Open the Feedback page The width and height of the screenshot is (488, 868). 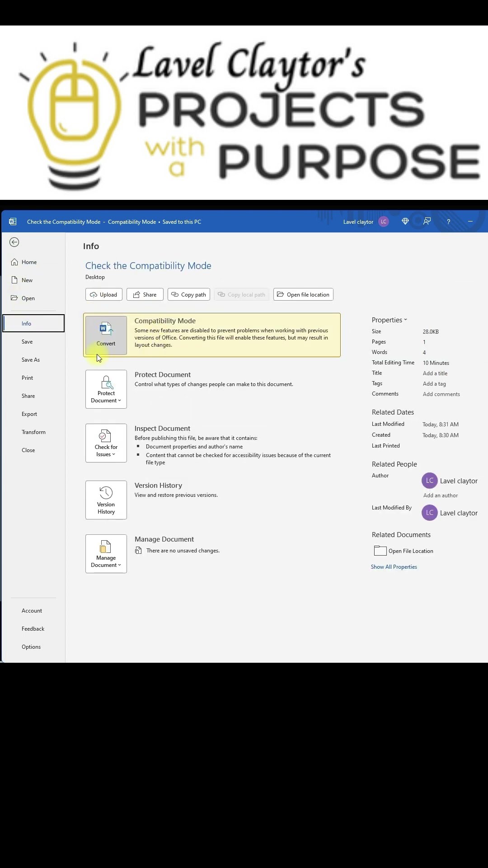(x=33, y=629)
